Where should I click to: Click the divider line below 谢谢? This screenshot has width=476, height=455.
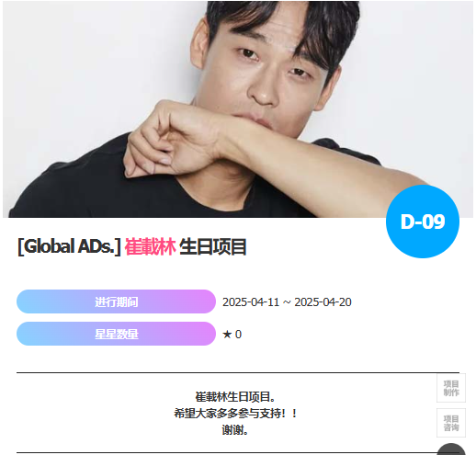pos(227,452)
